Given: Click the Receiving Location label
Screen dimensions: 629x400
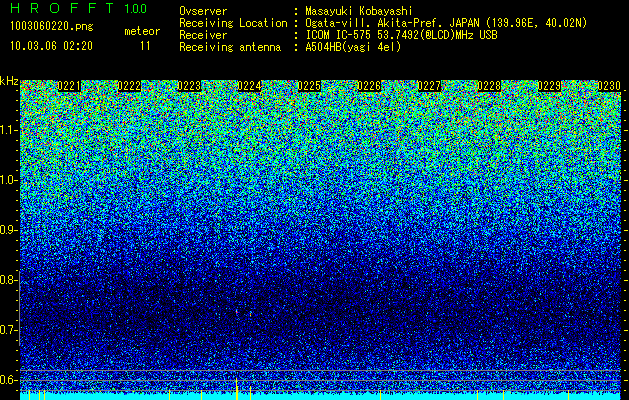Looking at the screenshot, I should [233, 23].
